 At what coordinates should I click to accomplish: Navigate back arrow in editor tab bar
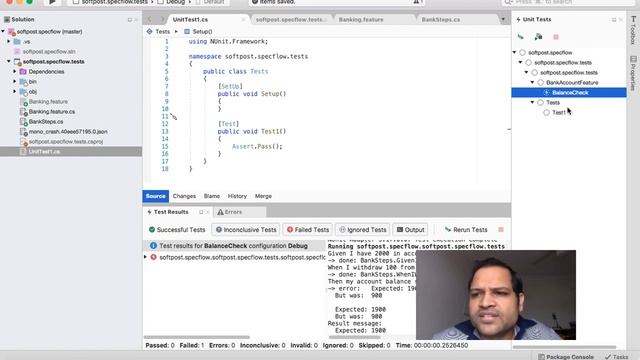coord(150,19)
